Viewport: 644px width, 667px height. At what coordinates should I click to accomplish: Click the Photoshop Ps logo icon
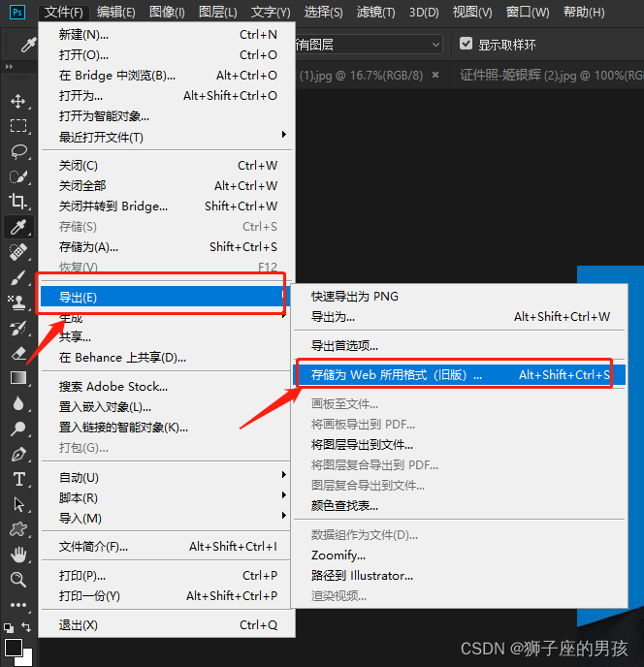17,12
